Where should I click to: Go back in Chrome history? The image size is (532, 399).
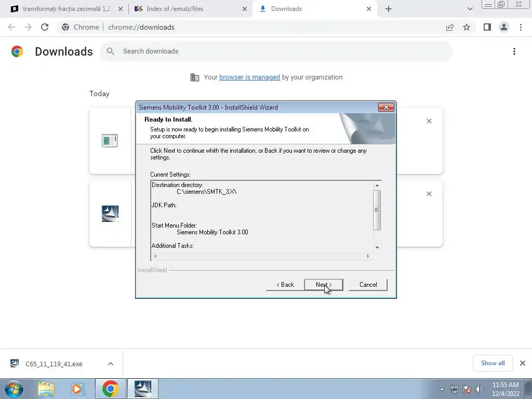coord(11,27)
